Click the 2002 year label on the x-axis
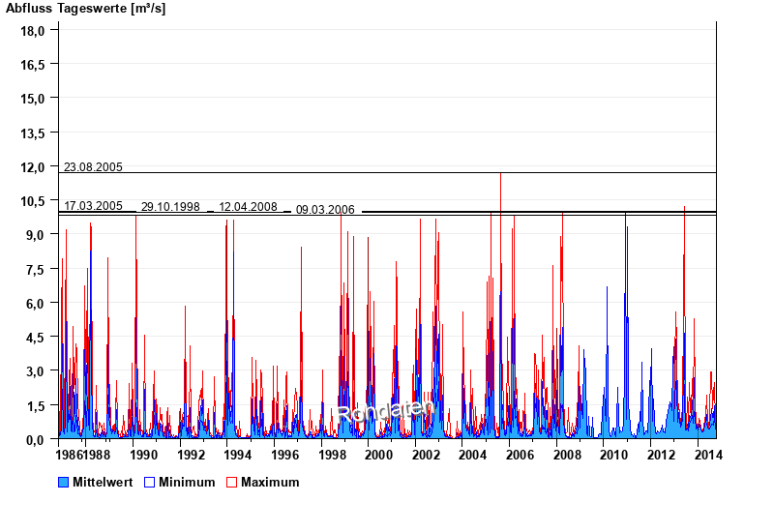Viewport: 774px width, 532px height. click(x=426, y=454)
